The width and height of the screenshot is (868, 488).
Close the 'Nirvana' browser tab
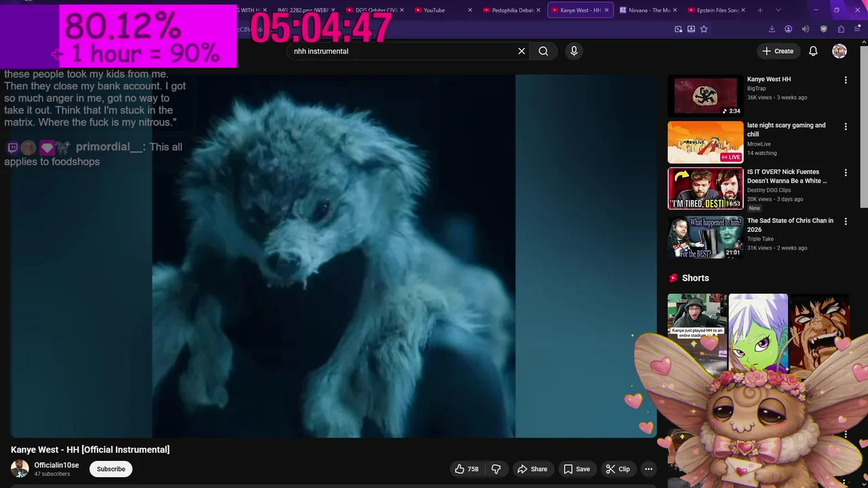pos(675,10)
